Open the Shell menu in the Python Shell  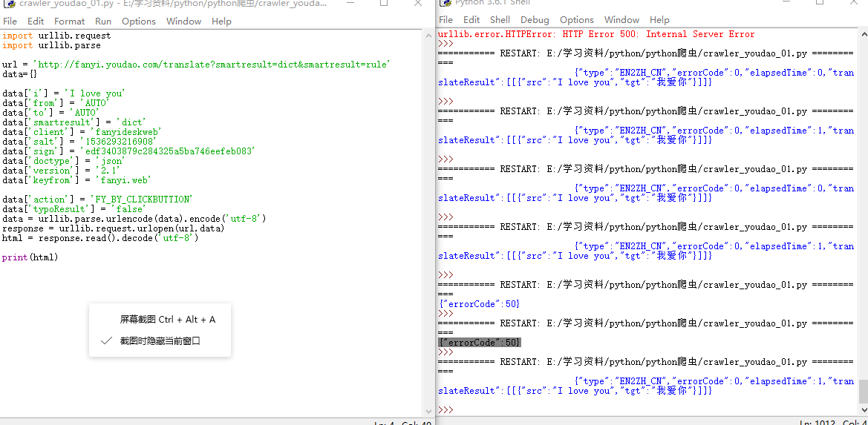tap(500, 20)
